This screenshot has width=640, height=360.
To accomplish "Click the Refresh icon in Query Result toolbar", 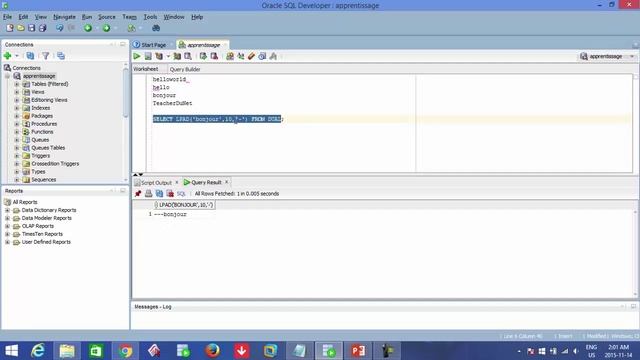I will point(159,193).
